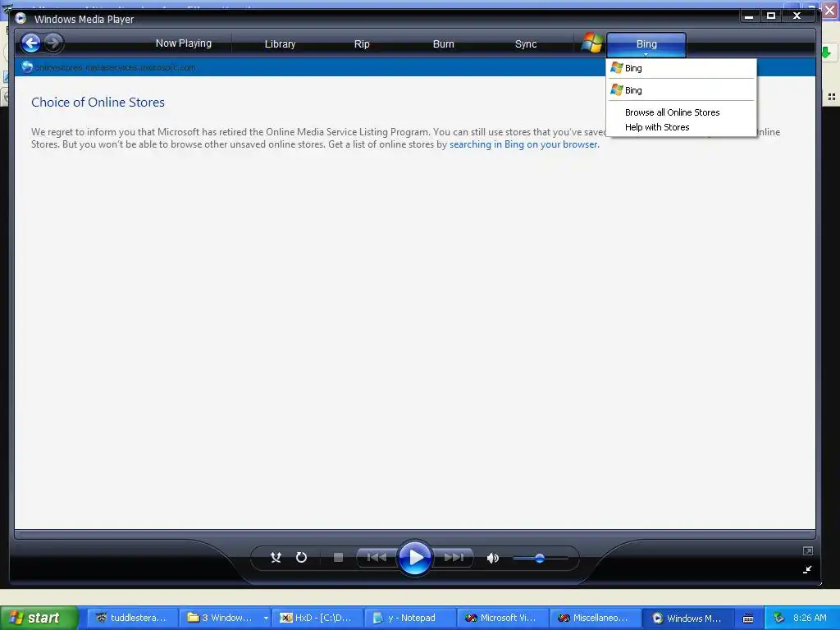Choose Help with Stores
The image size is (840, 630).
point(657,127)
